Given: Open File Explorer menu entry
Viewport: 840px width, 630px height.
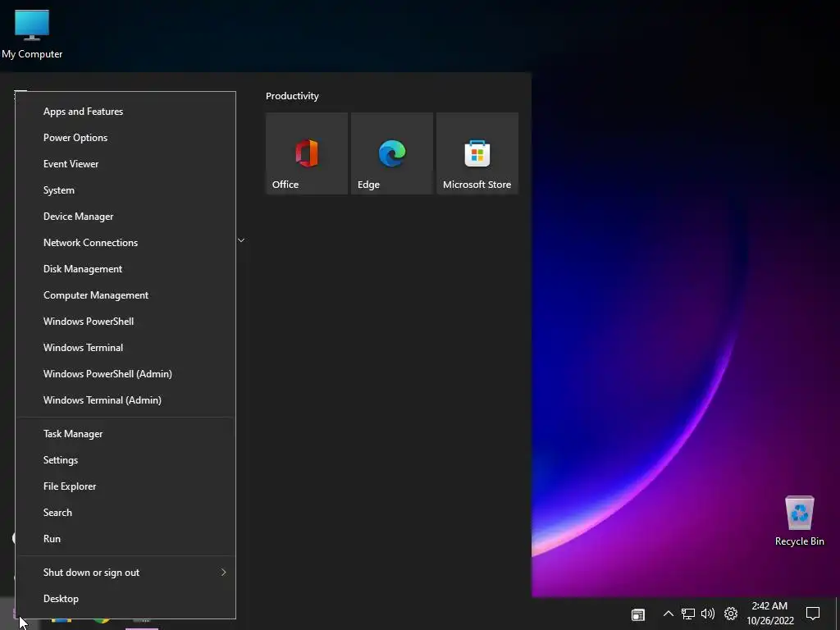Looking at the screenshot, I should click(x=126, y=486).
